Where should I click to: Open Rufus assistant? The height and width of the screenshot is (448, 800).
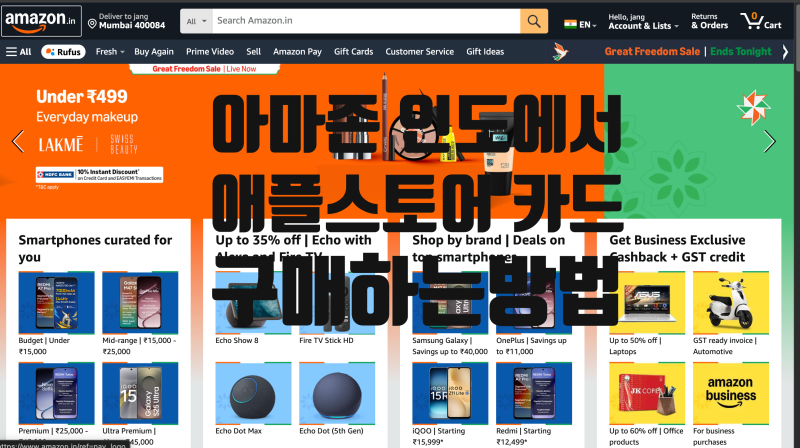click(x=63, y=52)
